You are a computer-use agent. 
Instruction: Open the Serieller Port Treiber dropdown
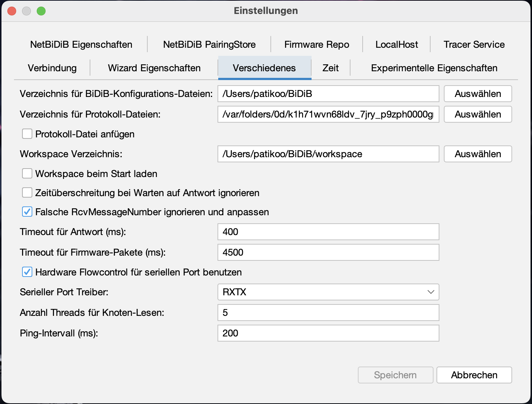coord(328,292)
